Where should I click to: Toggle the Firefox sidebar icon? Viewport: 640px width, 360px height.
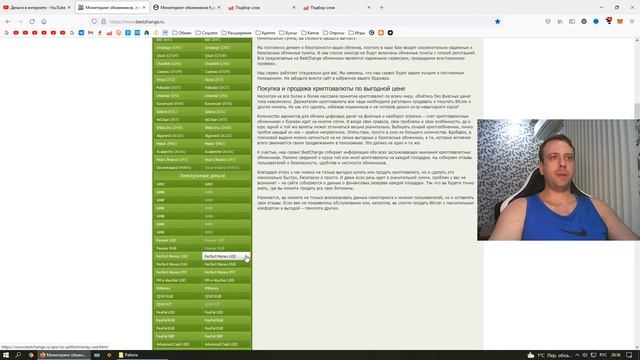[x=572, y=21]
